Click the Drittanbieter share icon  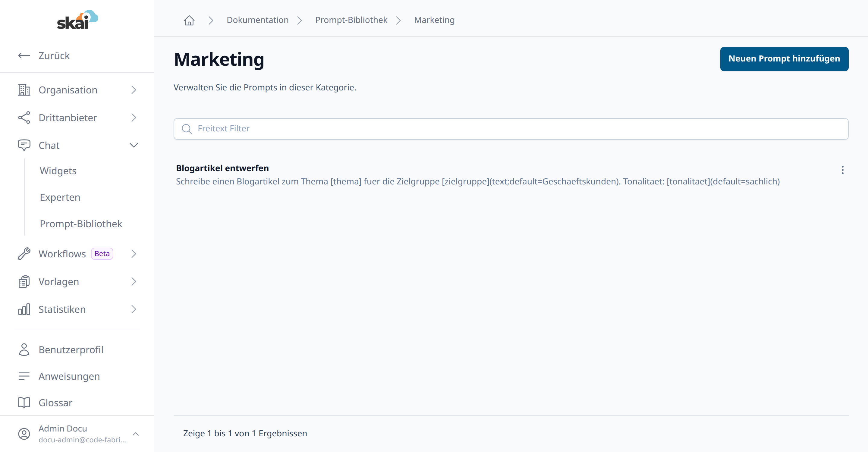coord(24,118)
